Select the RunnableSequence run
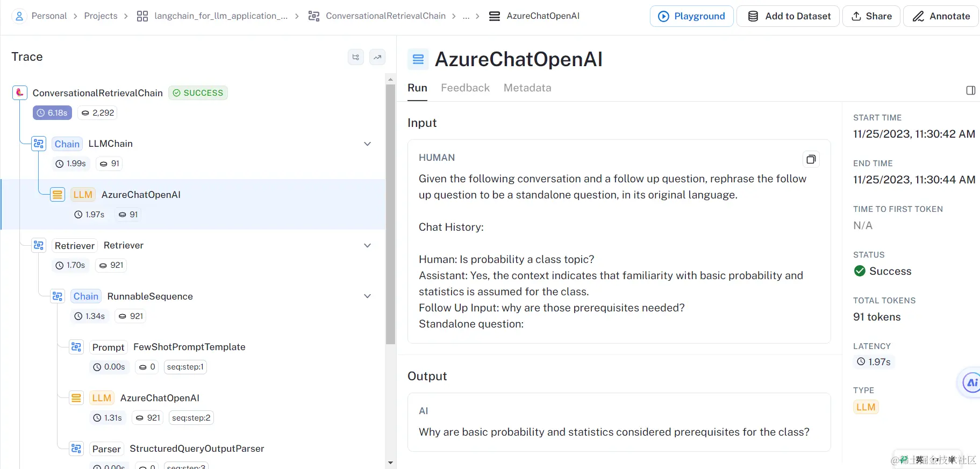 (150, 296)
